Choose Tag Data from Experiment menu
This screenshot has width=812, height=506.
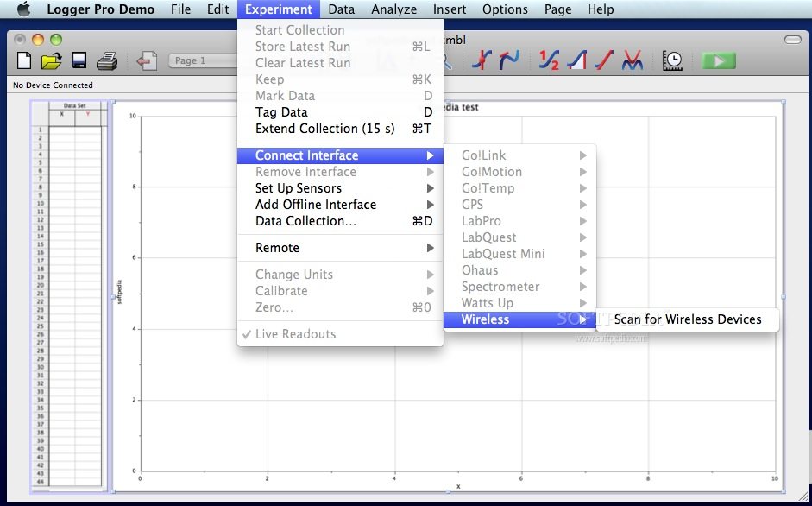pyautogui.click(x=340, y=112)
